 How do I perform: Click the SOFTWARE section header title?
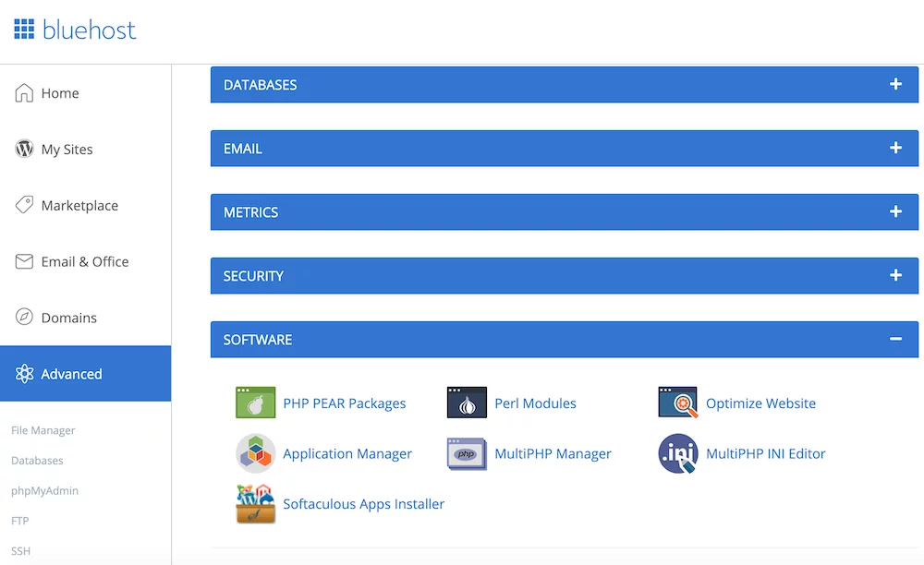258,340
